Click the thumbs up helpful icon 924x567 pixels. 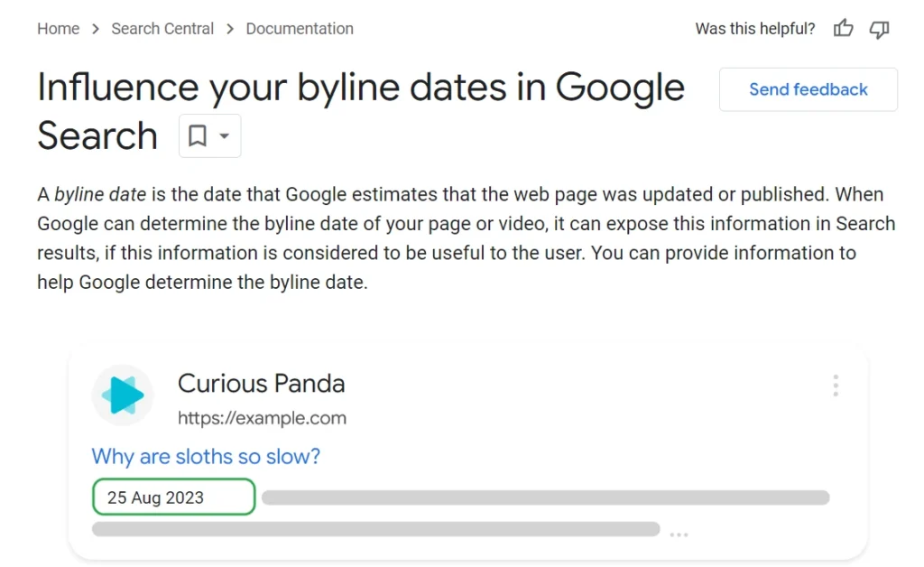click(844, 28)
